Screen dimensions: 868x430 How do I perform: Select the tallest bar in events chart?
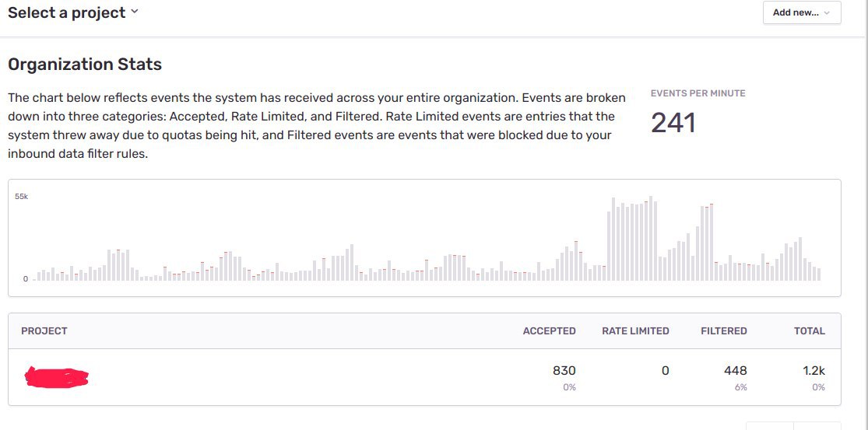651,238
